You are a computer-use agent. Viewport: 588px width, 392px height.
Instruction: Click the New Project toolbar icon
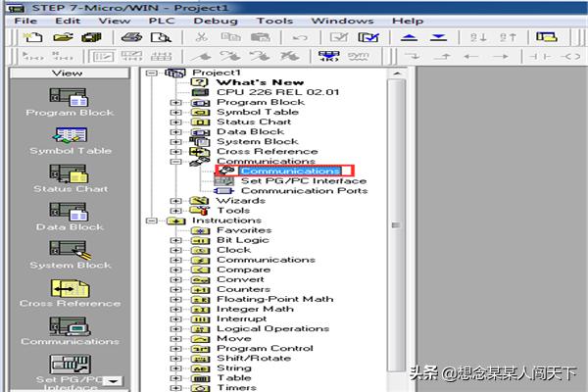33,37
